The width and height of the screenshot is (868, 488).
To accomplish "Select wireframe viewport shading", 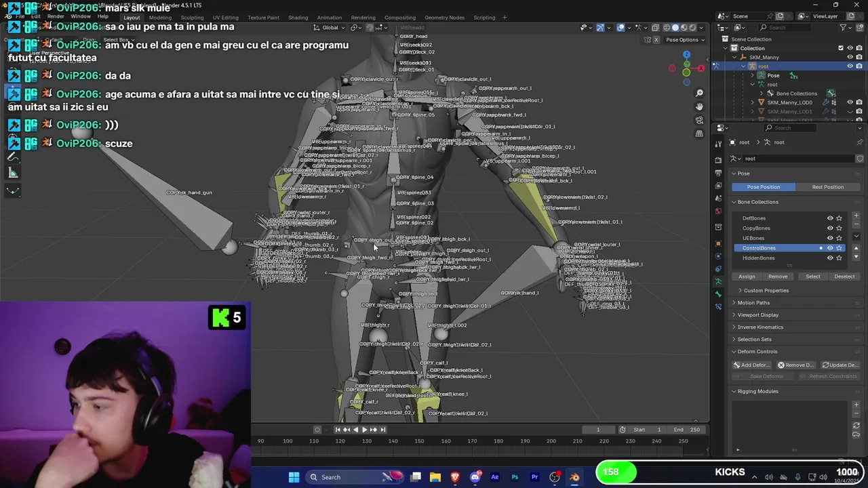I will [x=667, y=28].
